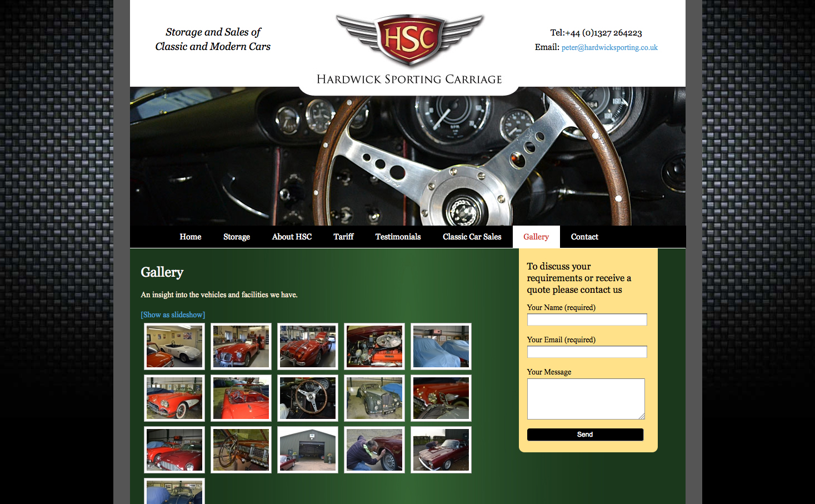Open the Storage page
815x504 pixels.
click(x=236, y=237)
